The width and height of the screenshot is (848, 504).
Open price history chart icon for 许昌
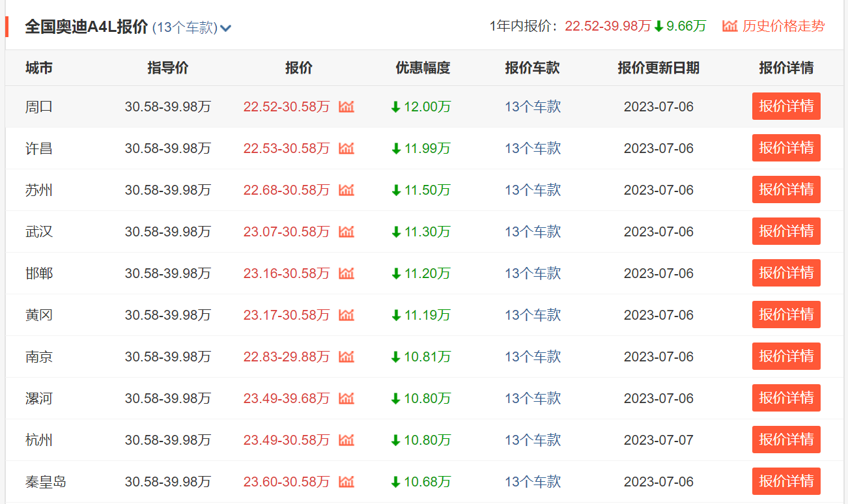(346, 148)
